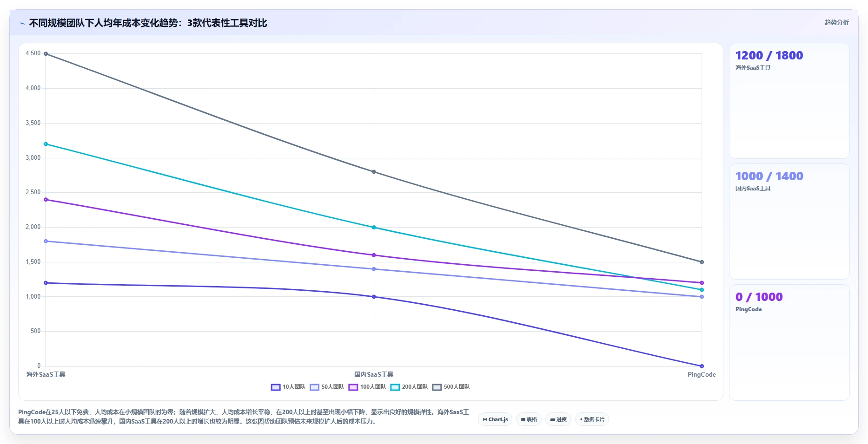Click the 4,500 y-axis tick label
The width and height of the screenshot is (868, 444).
[33, 53]
